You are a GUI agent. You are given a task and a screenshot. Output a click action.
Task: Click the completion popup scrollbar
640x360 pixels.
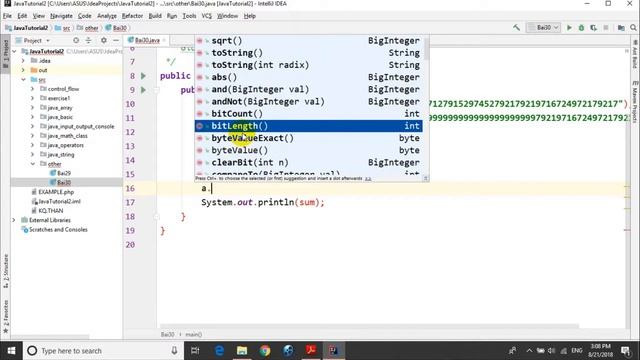426,48
